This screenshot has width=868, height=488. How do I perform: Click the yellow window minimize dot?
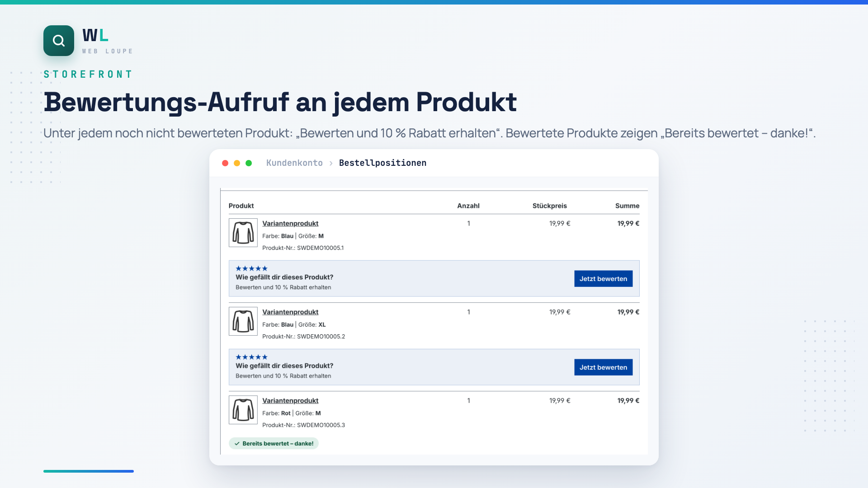coord(237,163)
